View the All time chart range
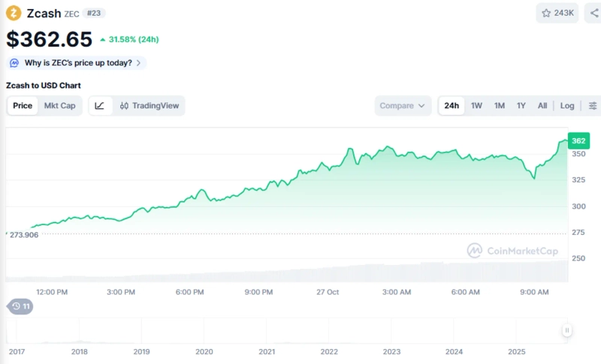 (x=542, y=106)
